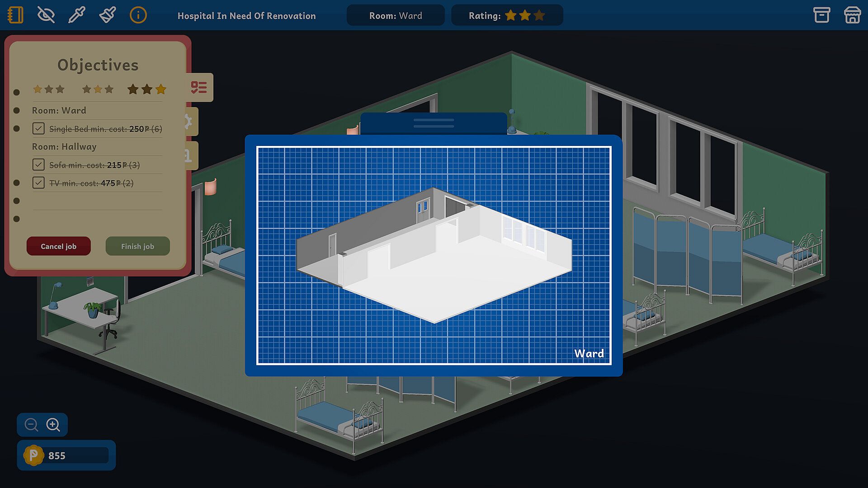Toggle the TV objective checkbox
The height and width of the screenshot is (488, 868).
coord(38,183)
